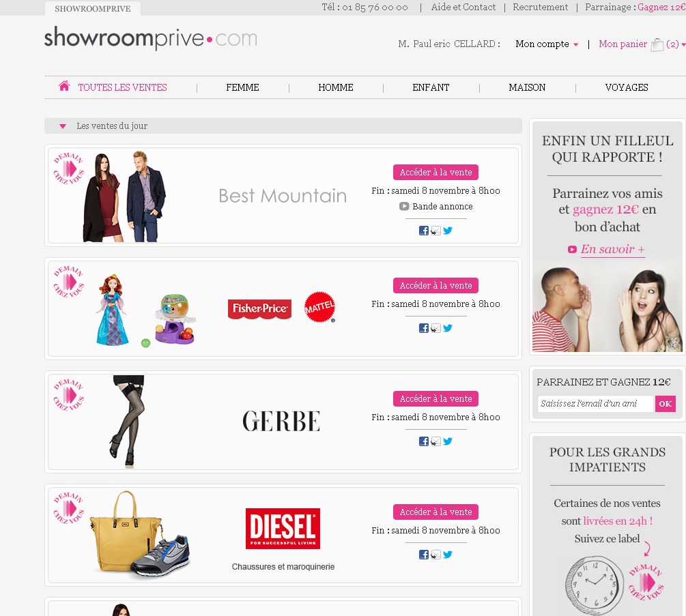This screenshot has width=686, height=616.
Task: Open the Mon panier dropdown arrow
Action: tap(683, 44)
